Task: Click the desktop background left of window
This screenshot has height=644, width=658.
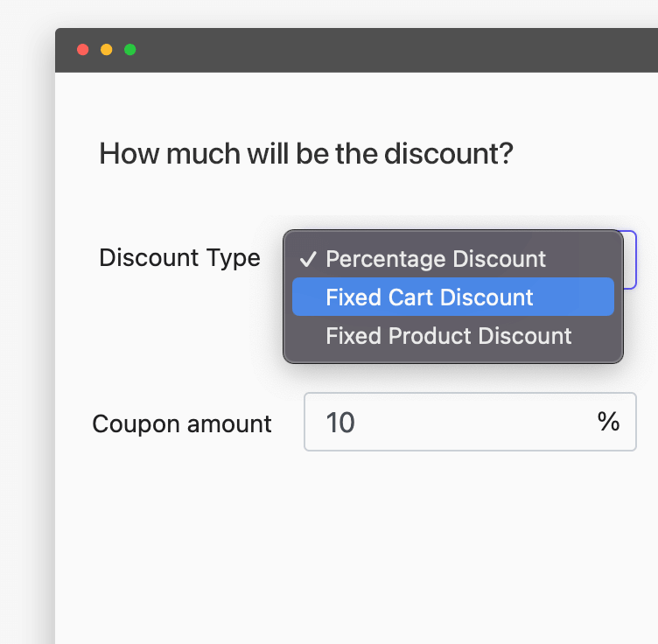Action: 26,350
